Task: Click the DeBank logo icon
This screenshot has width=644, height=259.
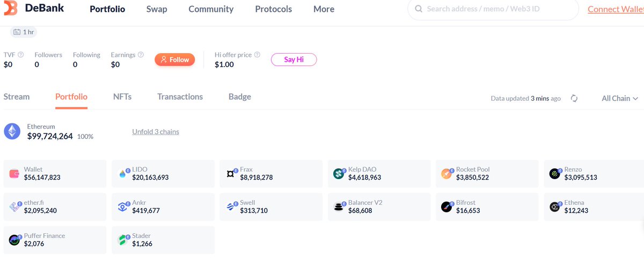Action: [x=10, y=9]
